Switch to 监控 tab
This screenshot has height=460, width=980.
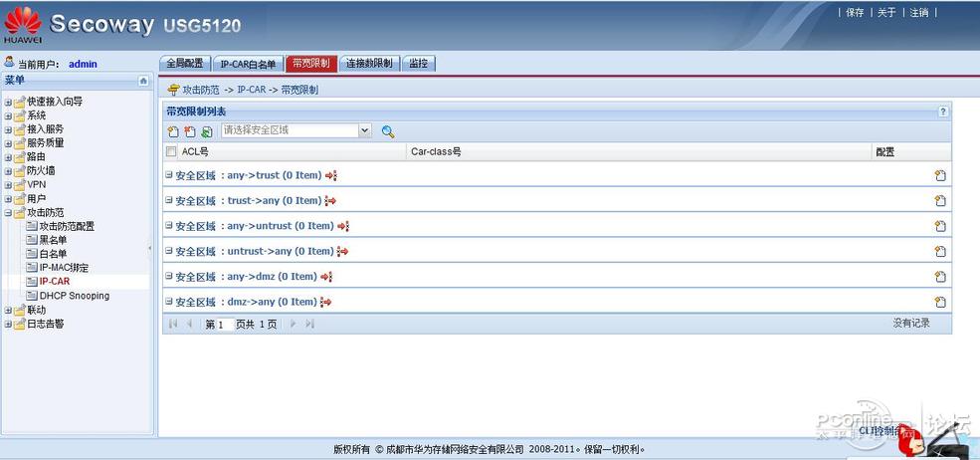coord(418,64)
